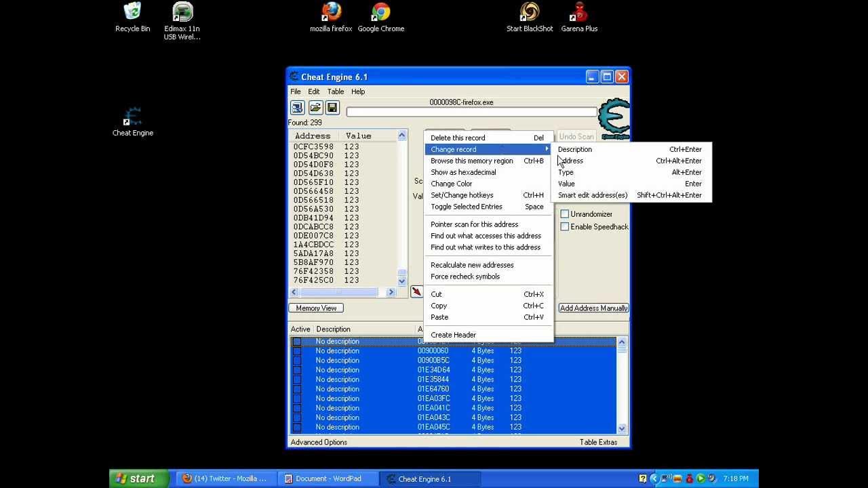Click the Memory View button
The image size is (868, 488).
tap(316, 308)
